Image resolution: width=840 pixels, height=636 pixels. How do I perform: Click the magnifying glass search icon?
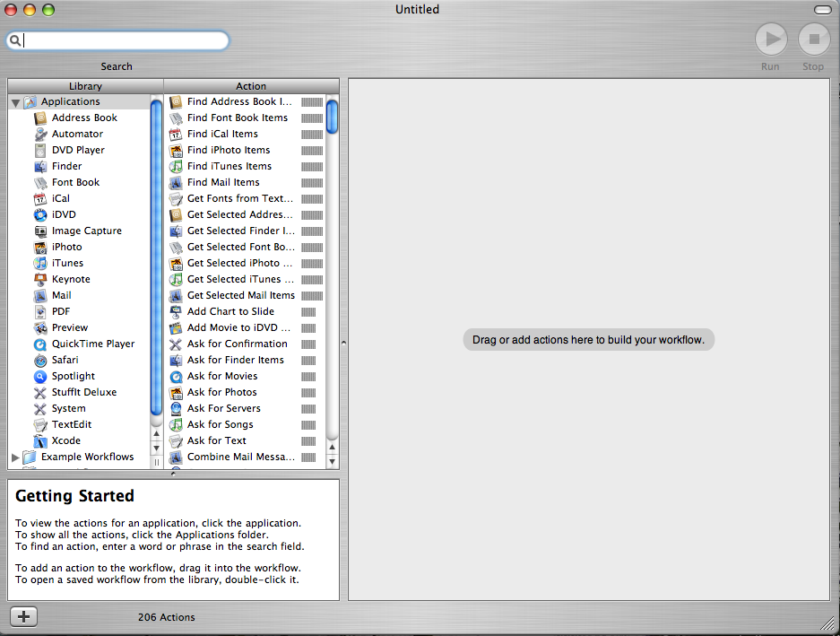pyautogui.click(x=15, y=40)
